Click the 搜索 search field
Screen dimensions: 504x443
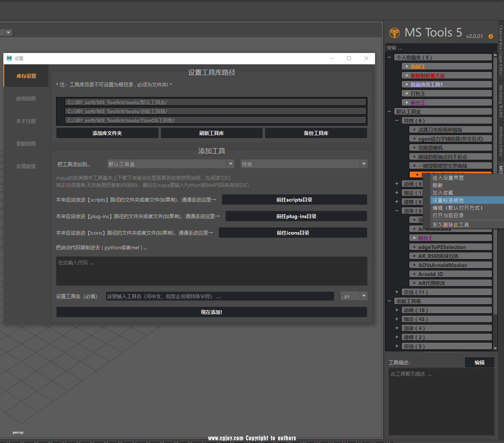441,48
